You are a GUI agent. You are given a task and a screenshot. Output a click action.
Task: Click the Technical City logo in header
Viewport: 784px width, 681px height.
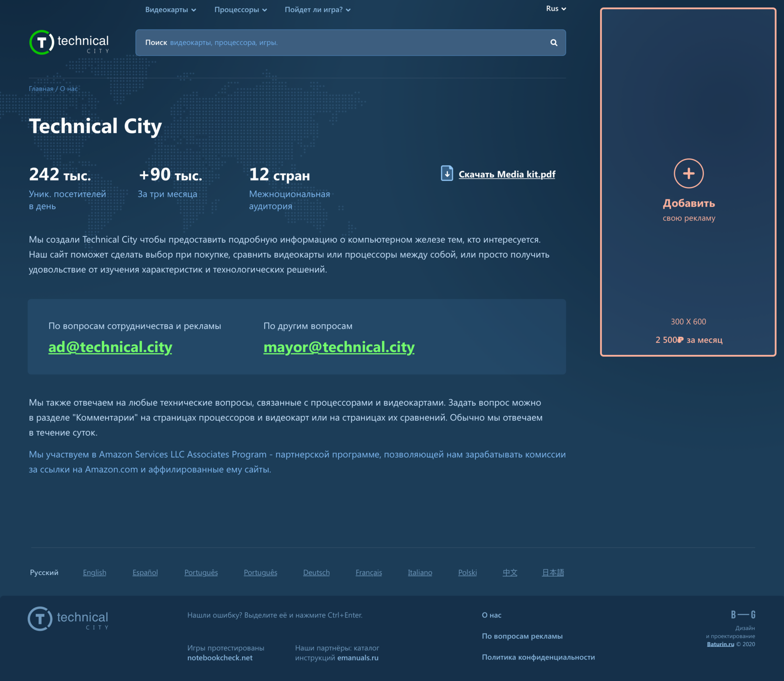coord(69,42)
